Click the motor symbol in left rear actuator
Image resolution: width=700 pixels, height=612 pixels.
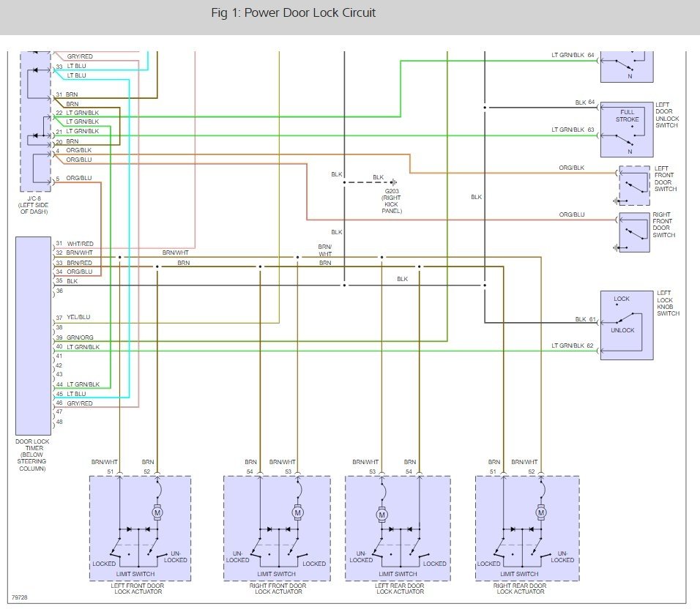pos(381,514)
